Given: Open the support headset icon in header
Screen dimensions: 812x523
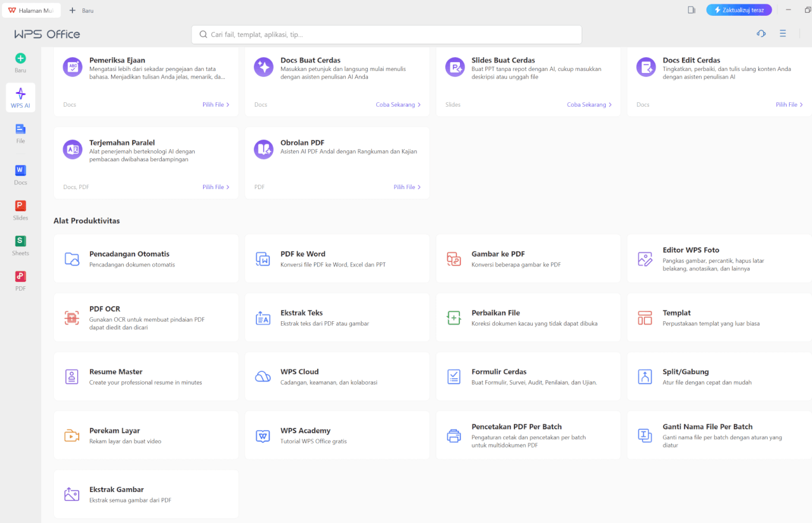Looking at the screenshot, I should [761, 34].
